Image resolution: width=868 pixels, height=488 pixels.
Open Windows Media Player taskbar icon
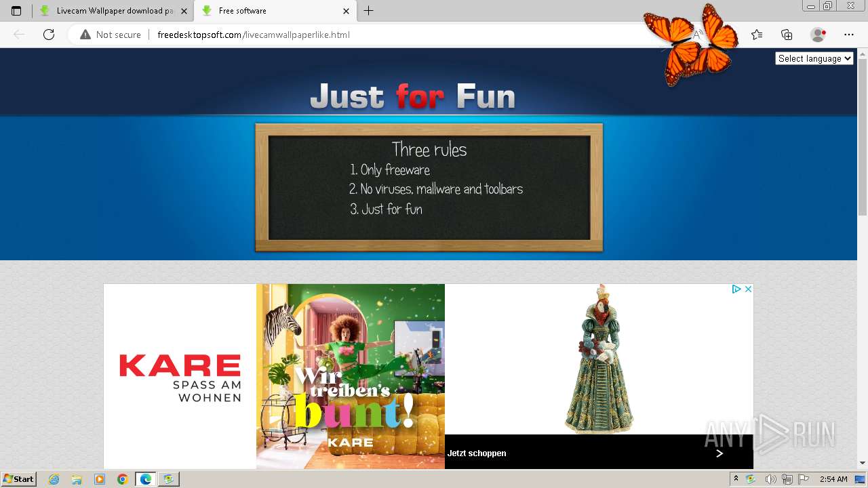(100, 479)
